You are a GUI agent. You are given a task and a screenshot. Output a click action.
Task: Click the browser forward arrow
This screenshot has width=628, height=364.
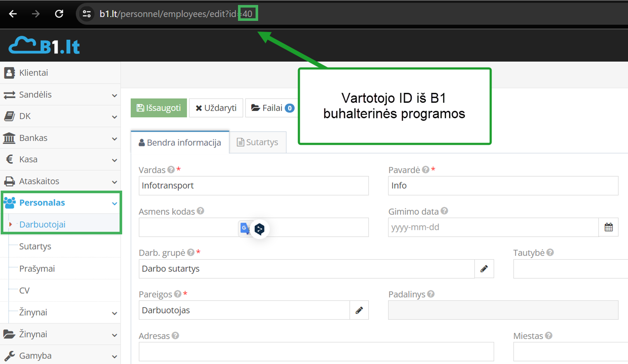[36, 14]
